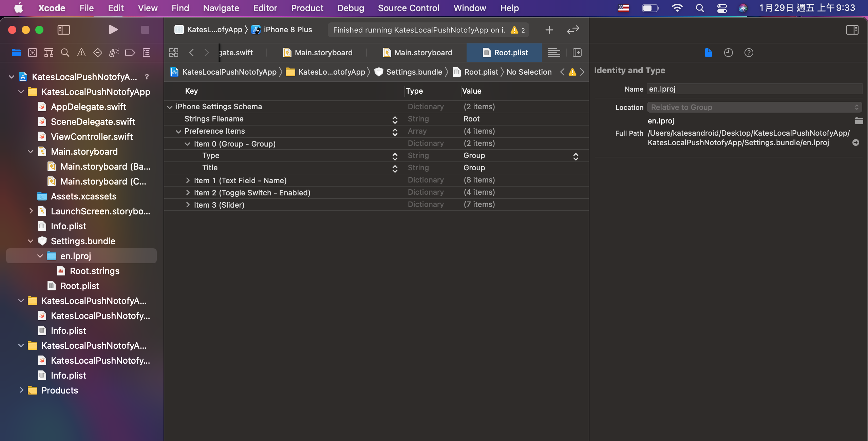Open the Location Relative to Group dropdown

754,107
